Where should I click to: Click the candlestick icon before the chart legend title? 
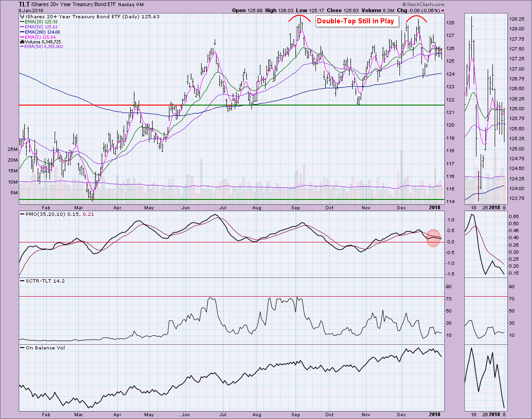(x=21, y=17)
